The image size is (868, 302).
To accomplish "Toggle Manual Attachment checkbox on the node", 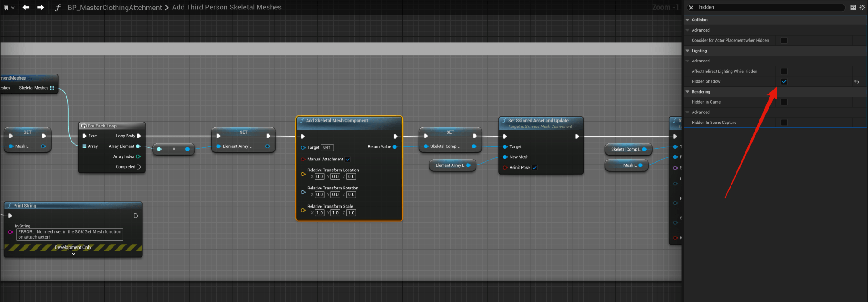I will [x=348, y=160].
